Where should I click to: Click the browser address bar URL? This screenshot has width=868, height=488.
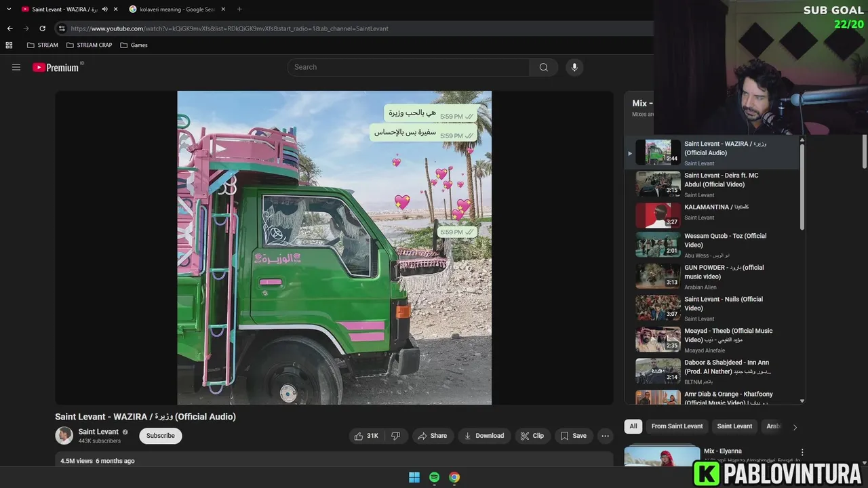click(229, 28)
